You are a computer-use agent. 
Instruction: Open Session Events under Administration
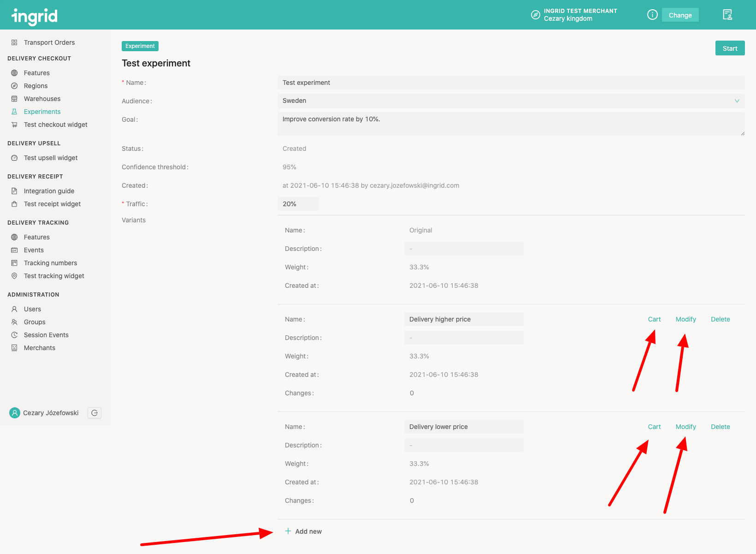(x=46, y=335)
